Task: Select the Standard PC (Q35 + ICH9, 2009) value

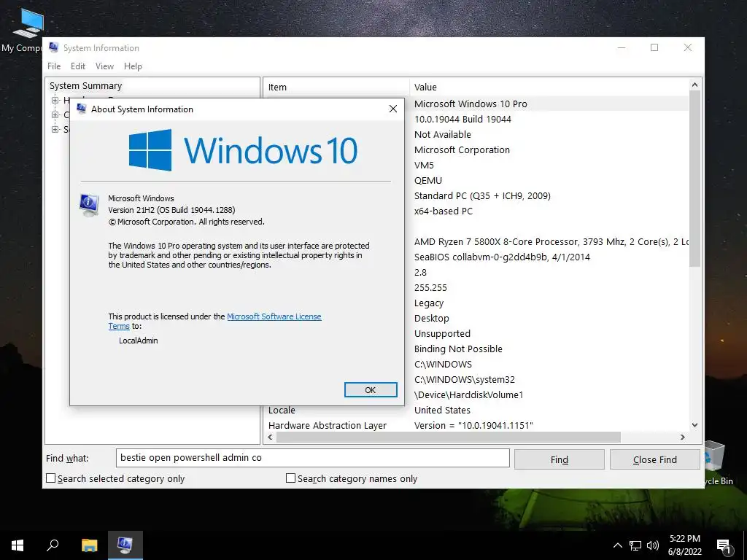Action: click(483, 195)
